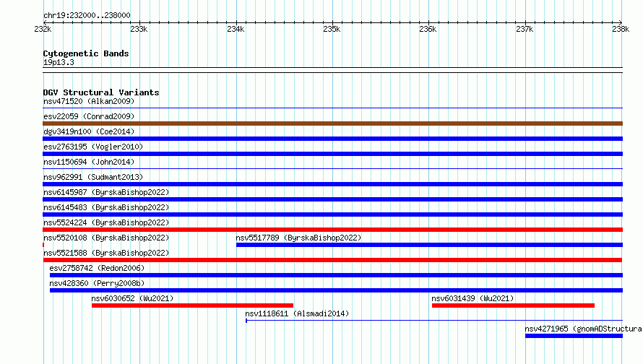Screen dimensions: 643x364
Task: Click the 232k ruler label
Action: [43, 29]
